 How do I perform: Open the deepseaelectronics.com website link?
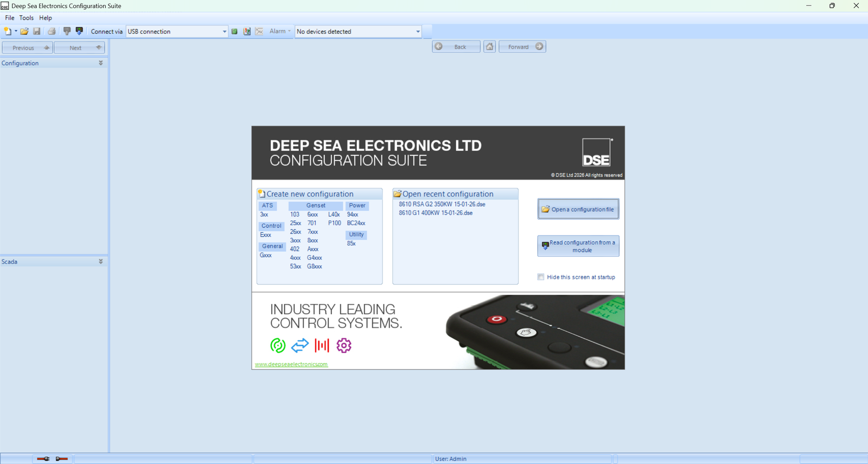point(291,364)
